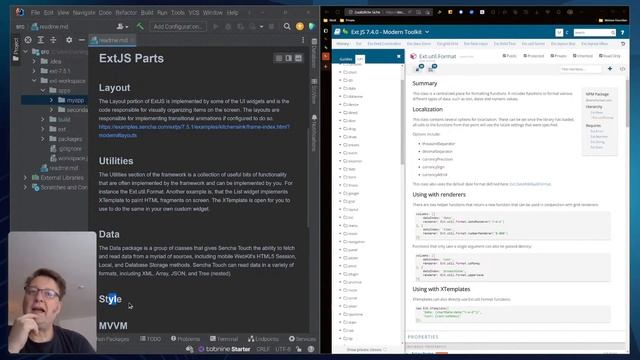The width and height of the screenshot is (640, 360).
Task: Click the Run play icon in toolbar
Action: (216, 27)
